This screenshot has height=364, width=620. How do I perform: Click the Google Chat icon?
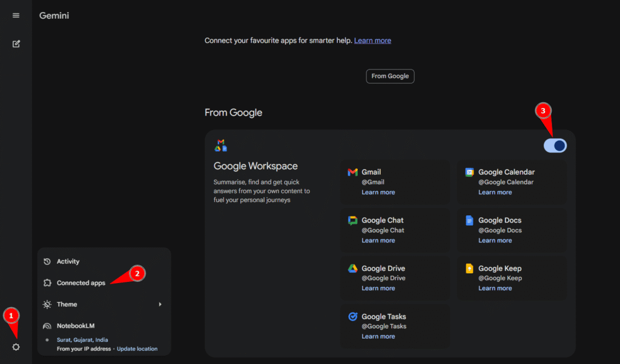coord(353,220)
